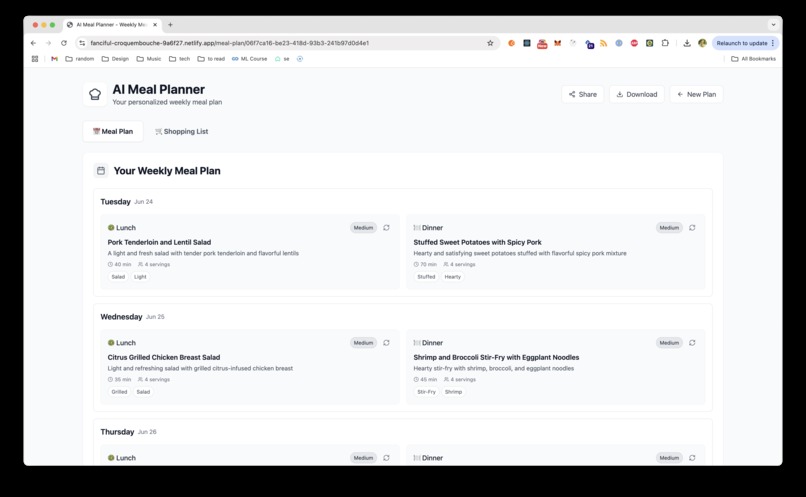Viewport: 806px width, 497px height.
Task: Click the Thursday Jun 26 heading
Action: pos(129,432)
